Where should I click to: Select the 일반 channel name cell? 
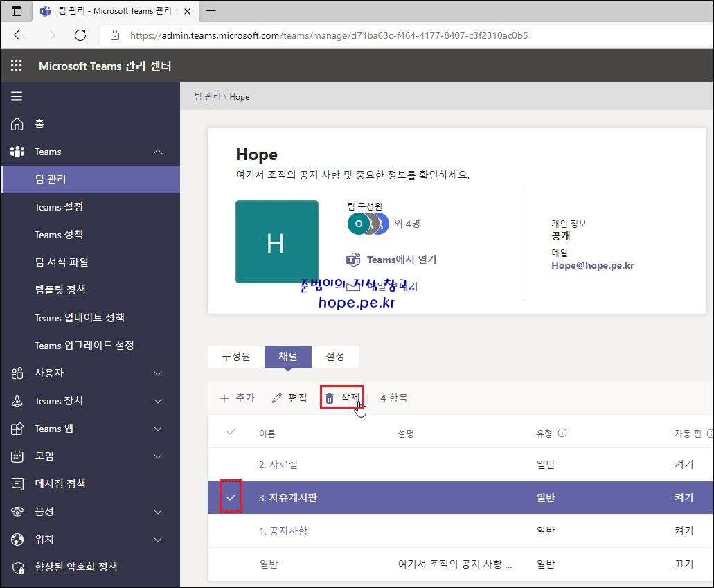[x=269, y=564]
